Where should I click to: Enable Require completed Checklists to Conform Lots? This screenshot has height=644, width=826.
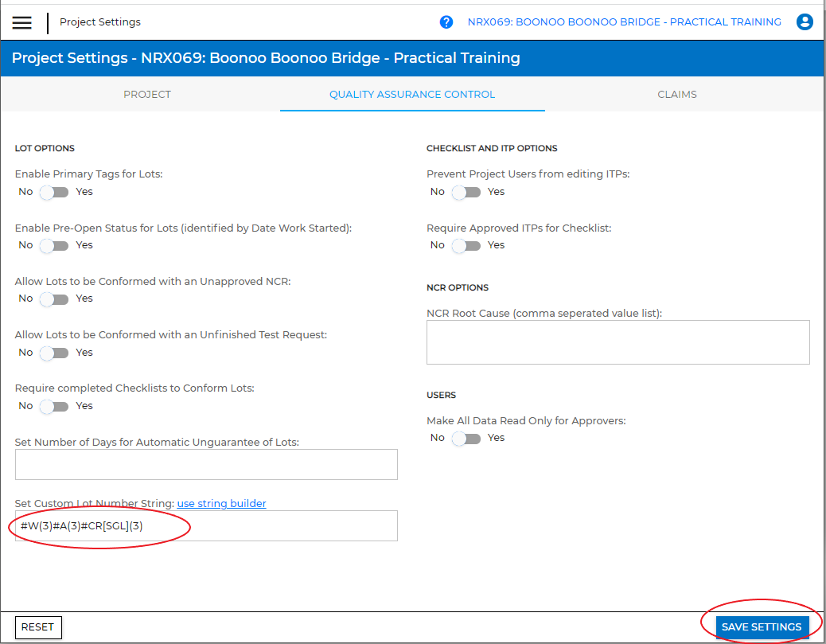54,406
